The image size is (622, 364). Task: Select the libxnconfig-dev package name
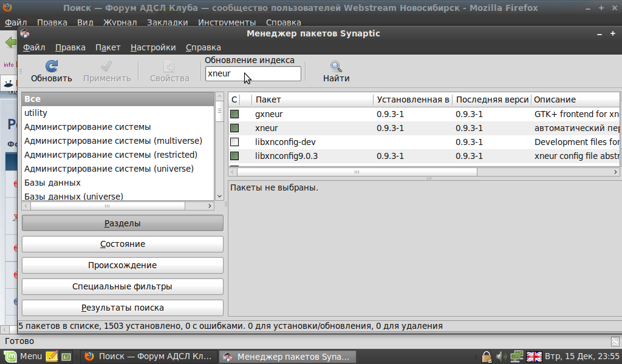point(285,142)
